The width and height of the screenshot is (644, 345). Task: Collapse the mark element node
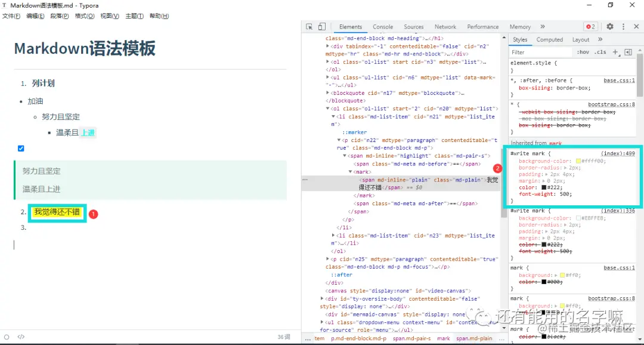coord(351,172)
